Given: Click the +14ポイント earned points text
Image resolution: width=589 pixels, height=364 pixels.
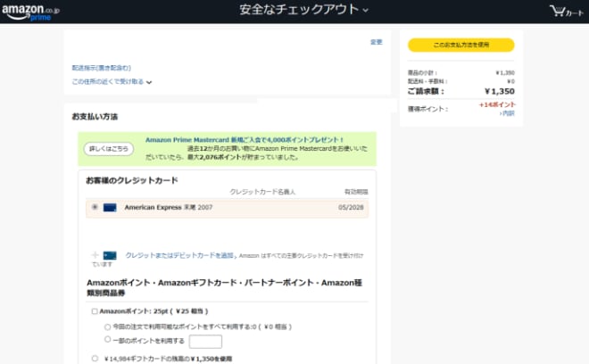Looking at the screenshot, I should click(497, 104).
